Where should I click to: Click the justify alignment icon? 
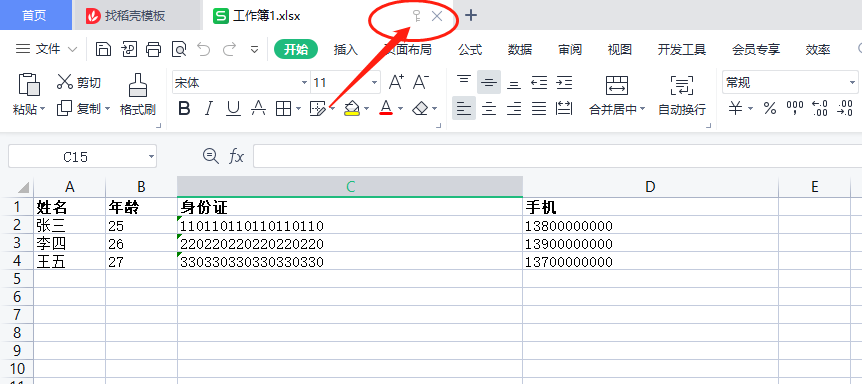[539, 108]
